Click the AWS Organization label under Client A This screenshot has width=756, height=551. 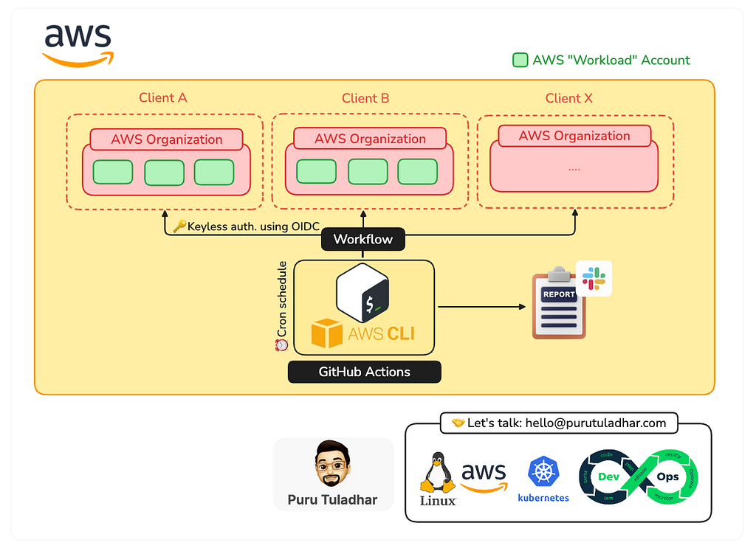pyautogui.click(x=166, y=139)
